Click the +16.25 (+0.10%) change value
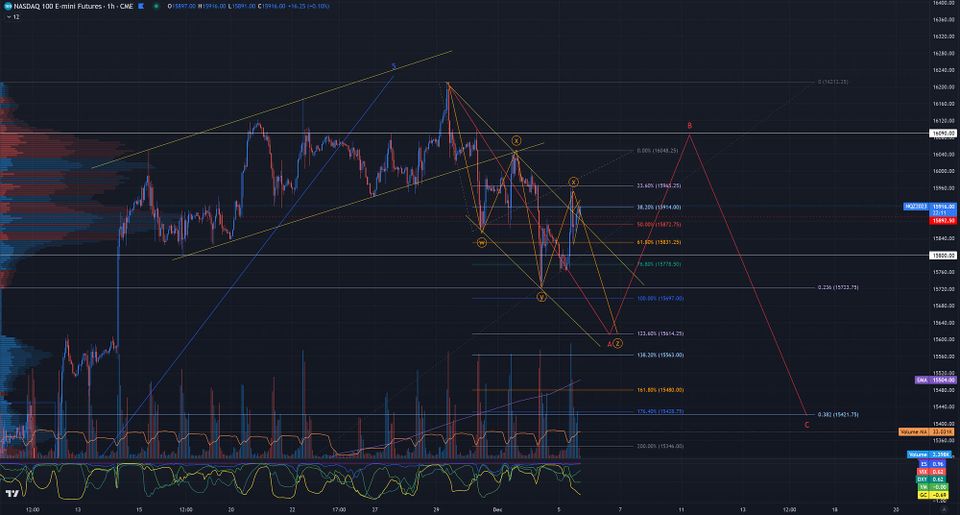Image resolution: width=960 pixels, height=515 pixels. [309, 6]
